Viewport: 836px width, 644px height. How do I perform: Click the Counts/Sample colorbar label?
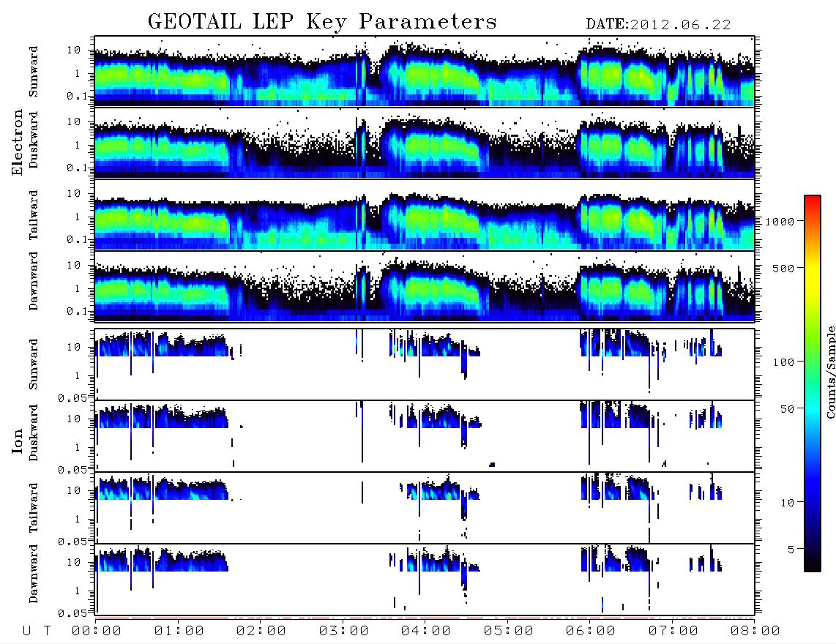pyautogui.click(x=830, y=372)
